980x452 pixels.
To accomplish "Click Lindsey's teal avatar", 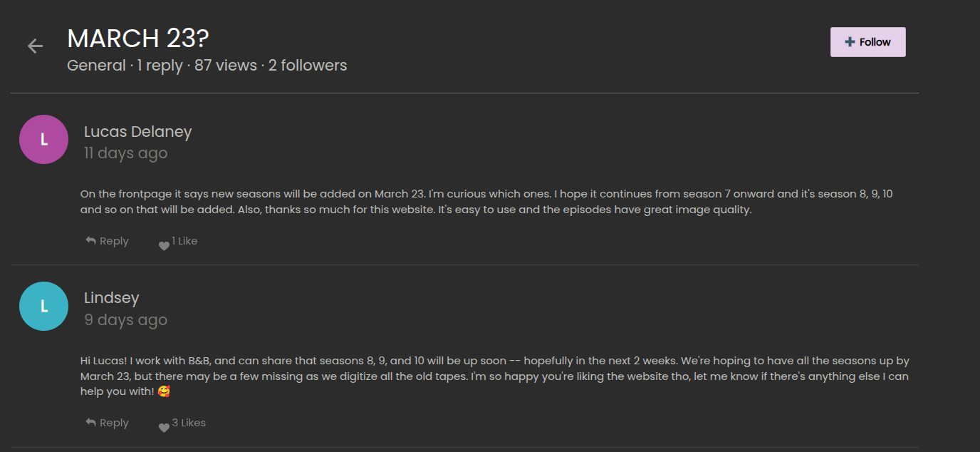I will tap(43, 307).
